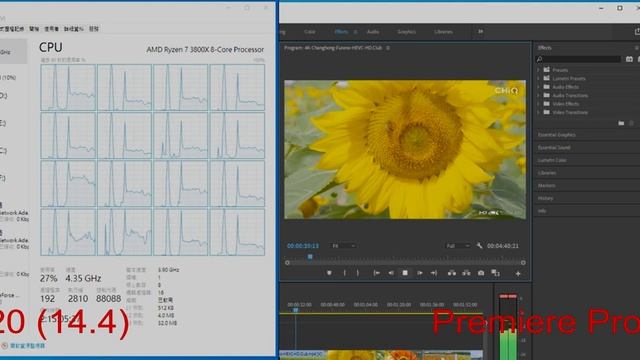Expand the Audio Transitions bin
Image resolution: width=640 pixels, height=360 pixels.
tap(538, 96)
